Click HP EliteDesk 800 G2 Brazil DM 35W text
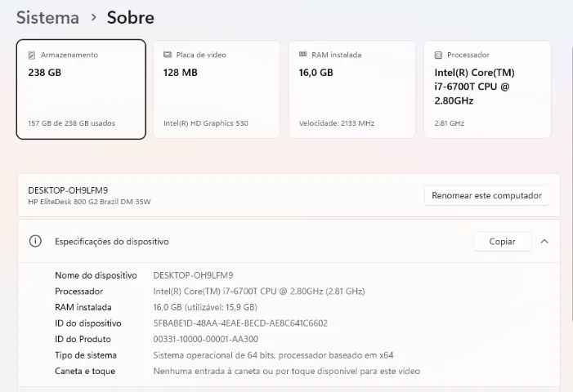Screen dimensions: 573x392 89,202
